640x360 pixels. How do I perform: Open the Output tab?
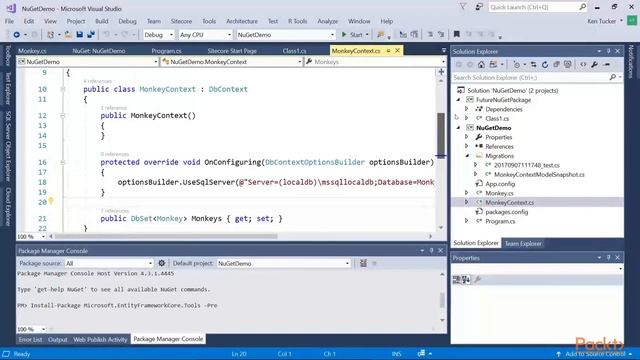click(x=58, y=339)
